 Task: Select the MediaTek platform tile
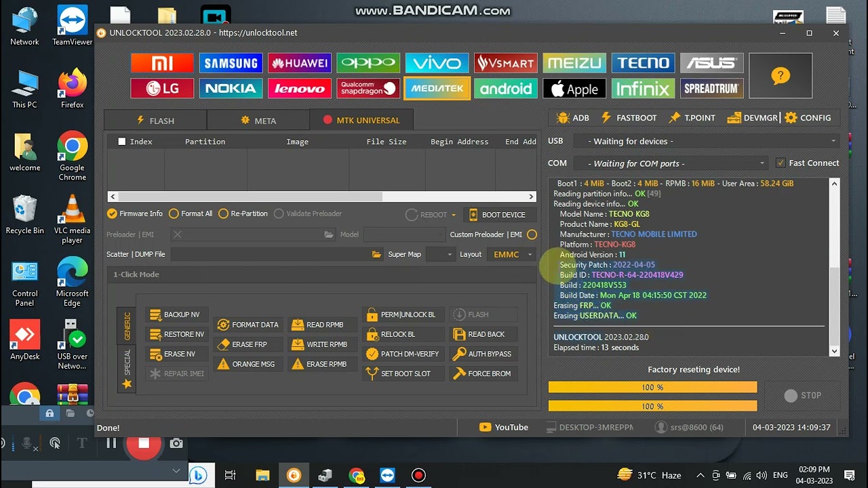[x=437, y=88]
